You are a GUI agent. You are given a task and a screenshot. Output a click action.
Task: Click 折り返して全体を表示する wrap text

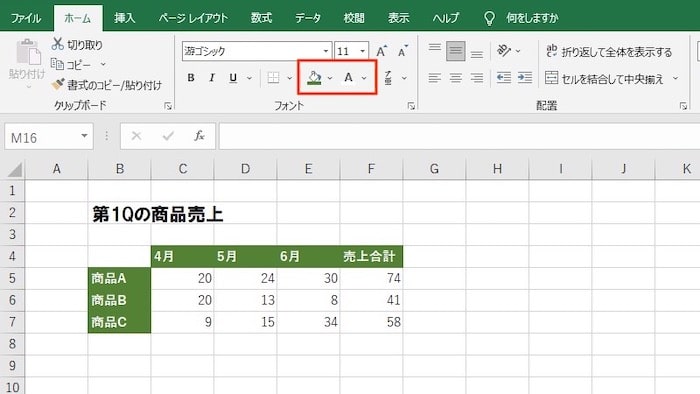609,52
